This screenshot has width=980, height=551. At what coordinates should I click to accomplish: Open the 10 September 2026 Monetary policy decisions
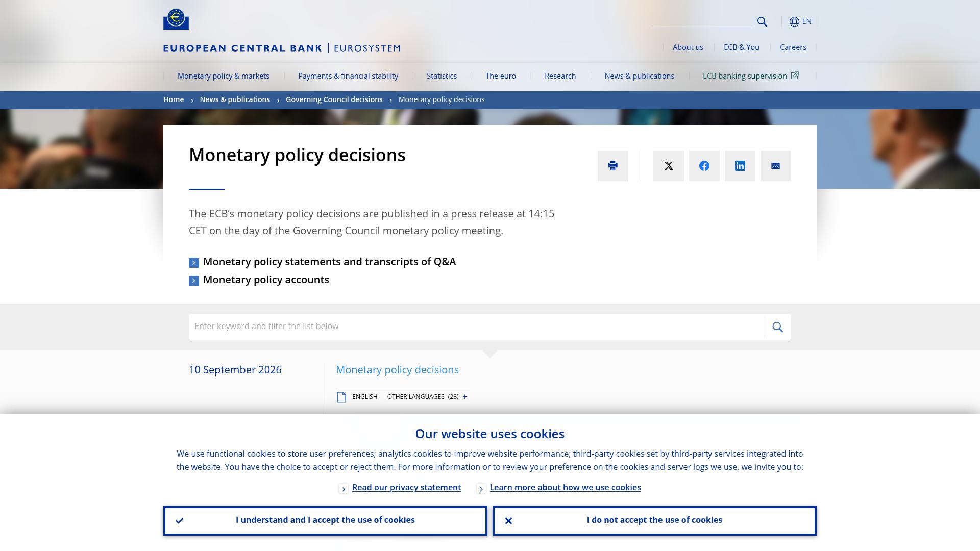pyautogui.click(x=398, y=370)
